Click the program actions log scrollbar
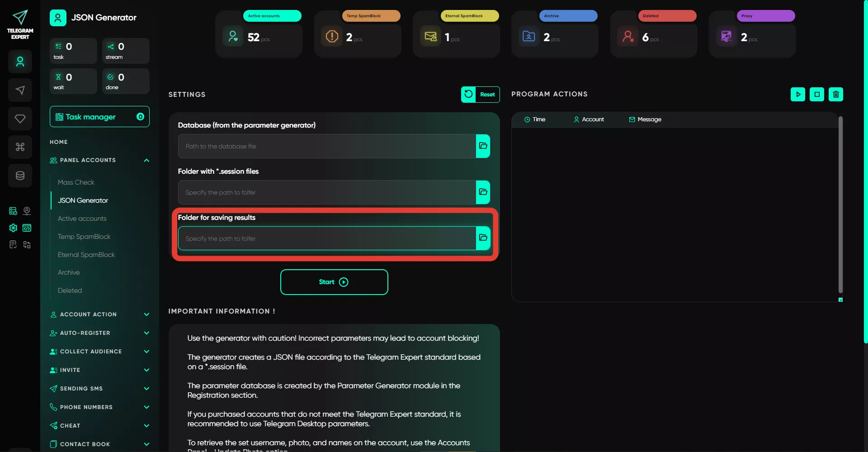This screenshot has height=452, width=868. pyautogui.click(x=840, y=205)
